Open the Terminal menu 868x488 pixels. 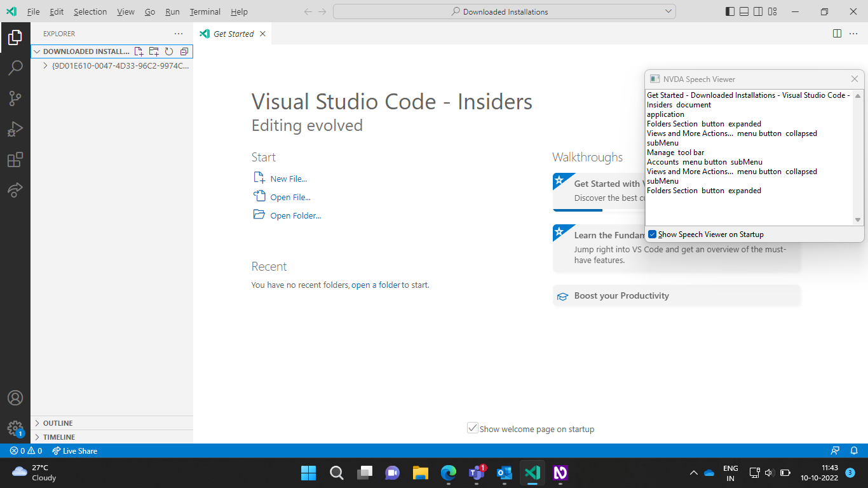[205, 11]
